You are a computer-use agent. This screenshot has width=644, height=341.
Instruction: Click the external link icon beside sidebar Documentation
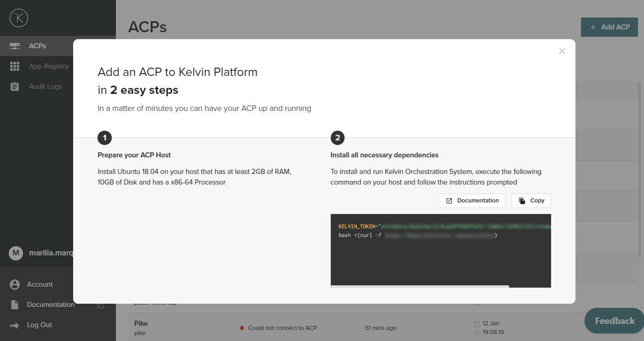101,305
